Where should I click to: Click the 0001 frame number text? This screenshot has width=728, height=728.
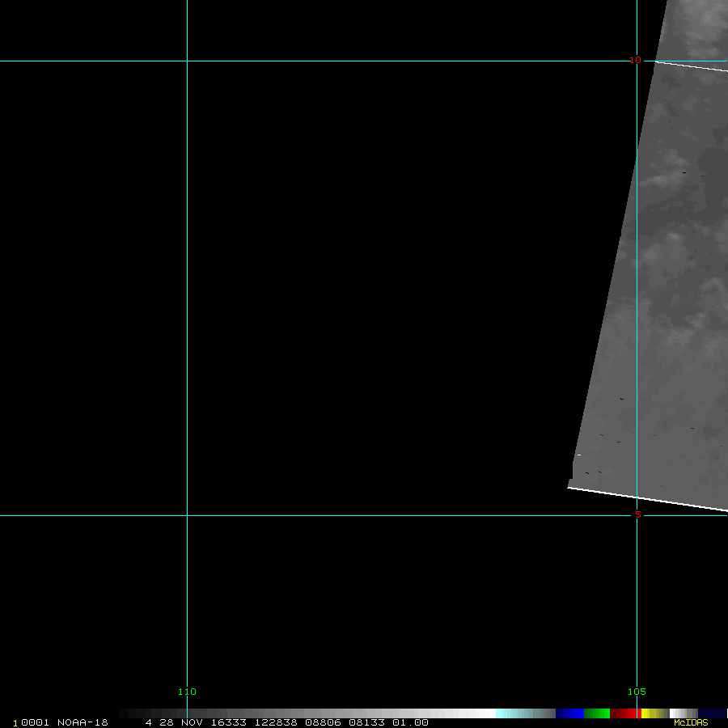tap(35, 722)
